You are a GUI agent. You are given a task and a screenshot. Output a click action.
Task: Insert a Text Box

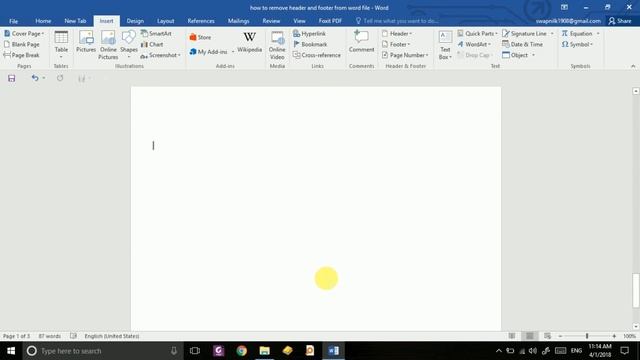pyautogui.click(x=445, y=45)
